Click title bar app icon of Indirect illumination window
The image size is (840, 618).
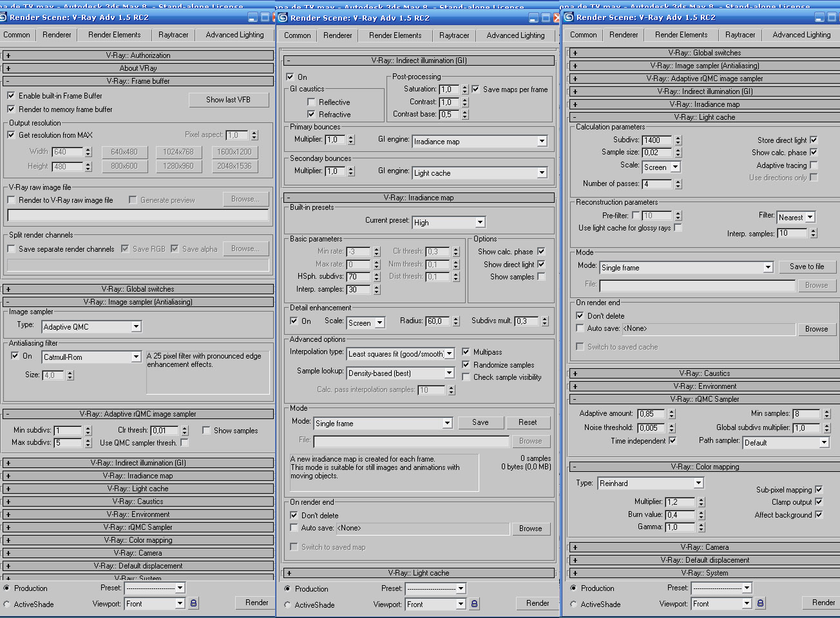(283, 17)
